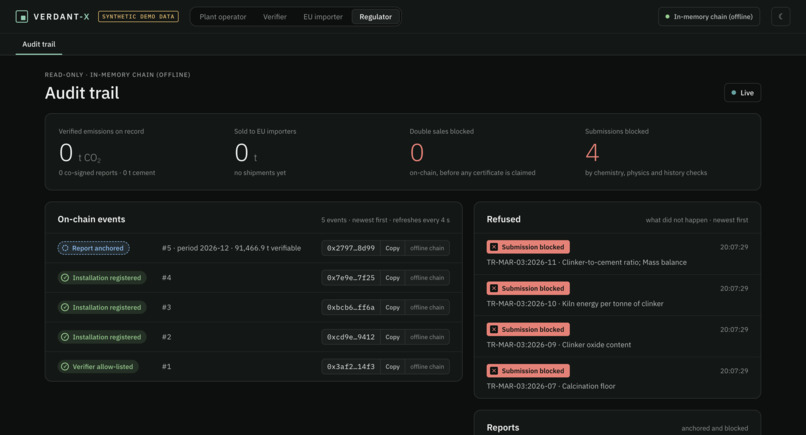Click check icon on Verifier allow-listed
This screenshot has height=435, width=806.
click(65, 367)
